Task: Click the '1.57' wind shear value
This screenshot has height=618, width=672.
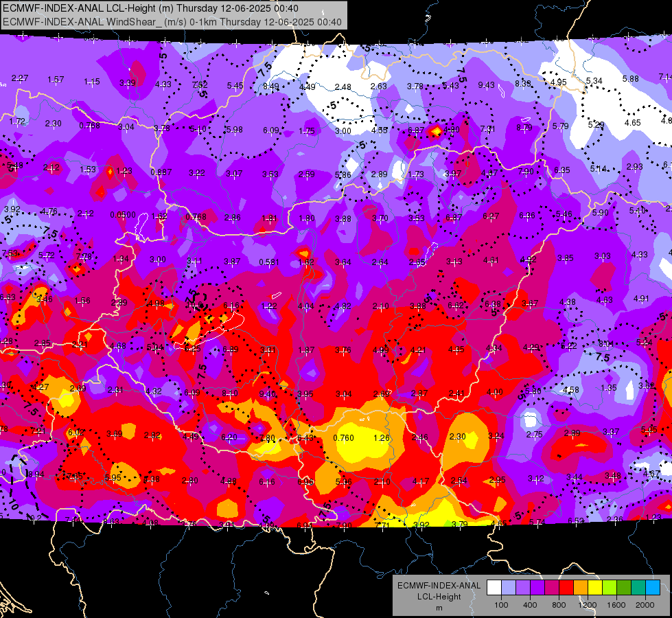Action: (56, 80)
